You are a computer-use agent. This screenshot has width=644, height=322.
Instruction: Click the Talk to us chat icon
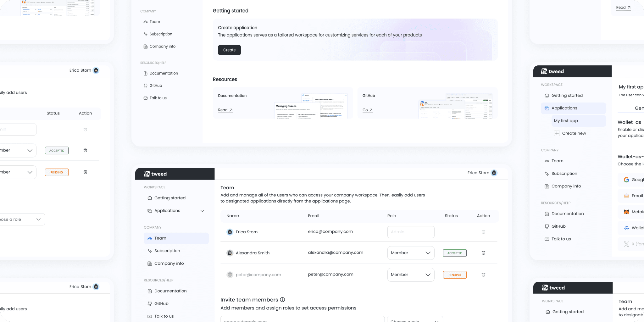point(149,316)
